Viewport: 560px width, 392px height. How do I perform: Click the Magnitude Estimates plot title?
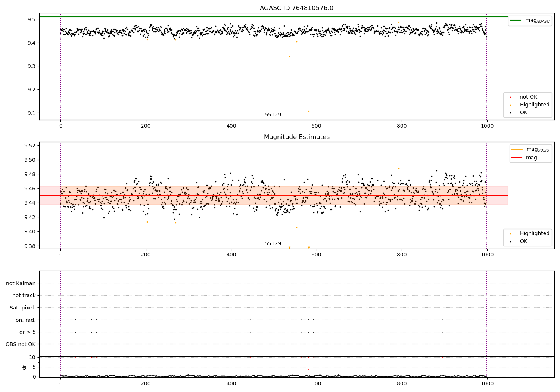296,137
